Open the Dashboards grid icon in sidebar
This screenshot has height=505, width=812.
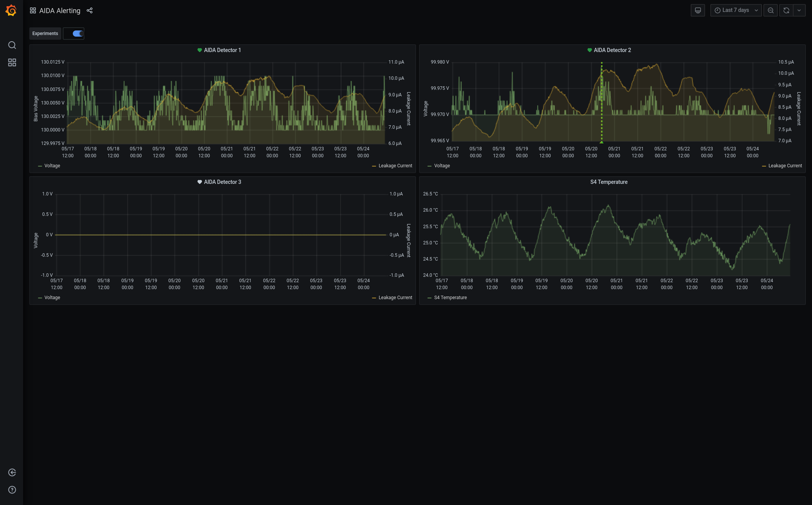pos(12,62)
